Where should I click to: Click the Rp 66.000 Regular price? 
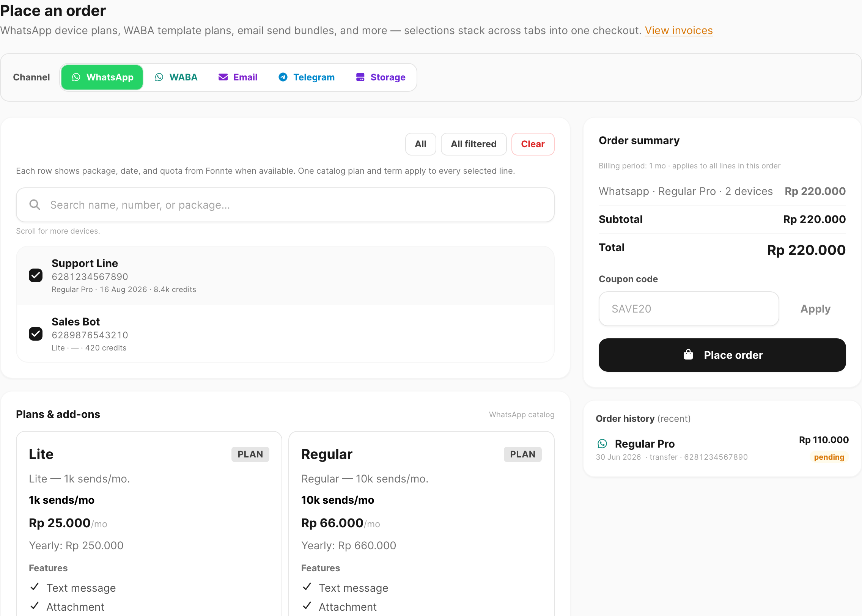pyautogui.click(x=332, y=523)
